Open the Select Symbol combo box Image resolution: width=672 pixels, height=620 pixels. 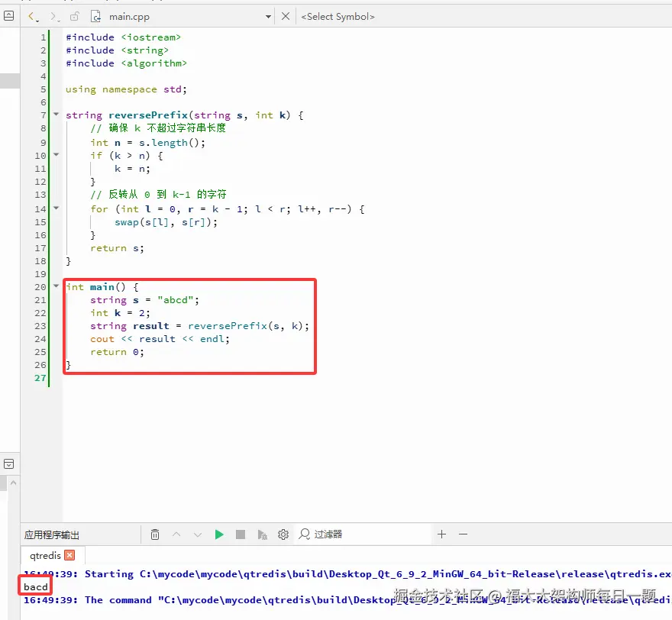[x=338, y=17]
